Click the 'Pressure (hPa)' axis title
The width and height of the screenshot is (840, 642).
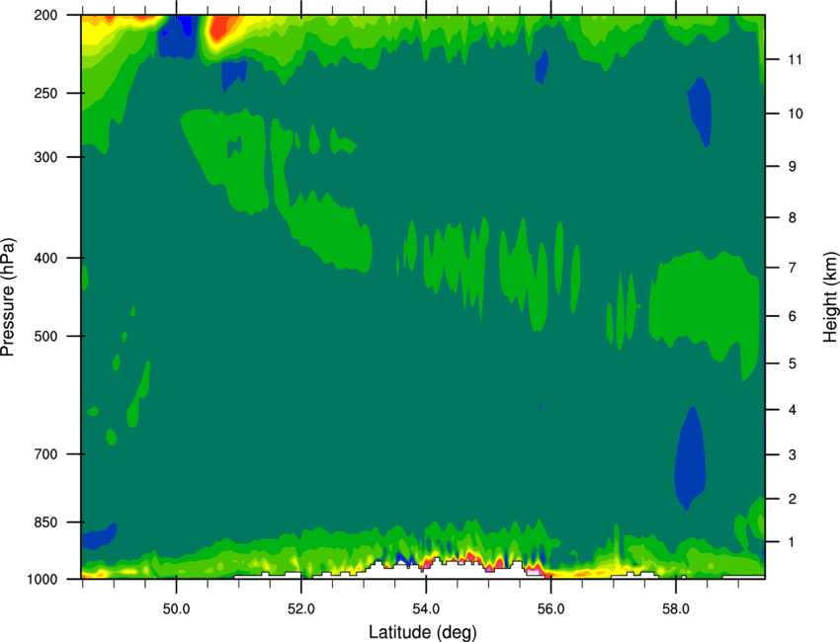(x=8, y=296)
